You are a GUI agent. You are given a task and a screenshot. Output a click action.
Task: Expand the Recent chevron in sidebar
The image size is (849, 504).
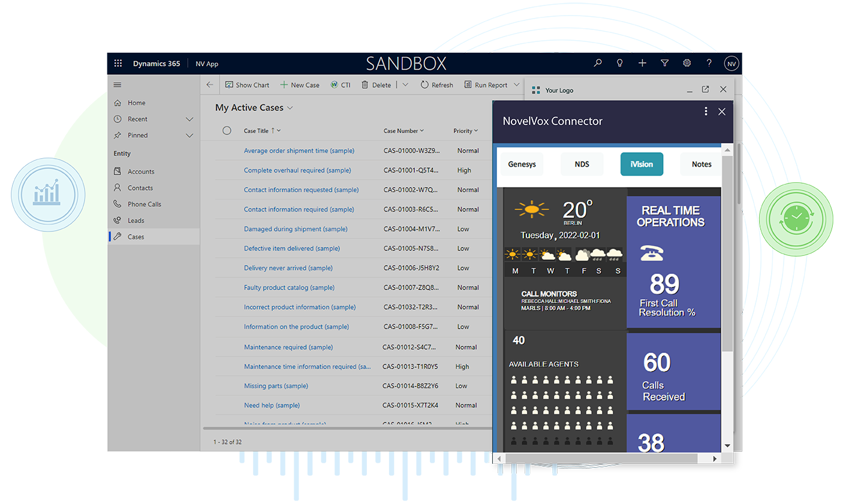[x=189, y=119]
